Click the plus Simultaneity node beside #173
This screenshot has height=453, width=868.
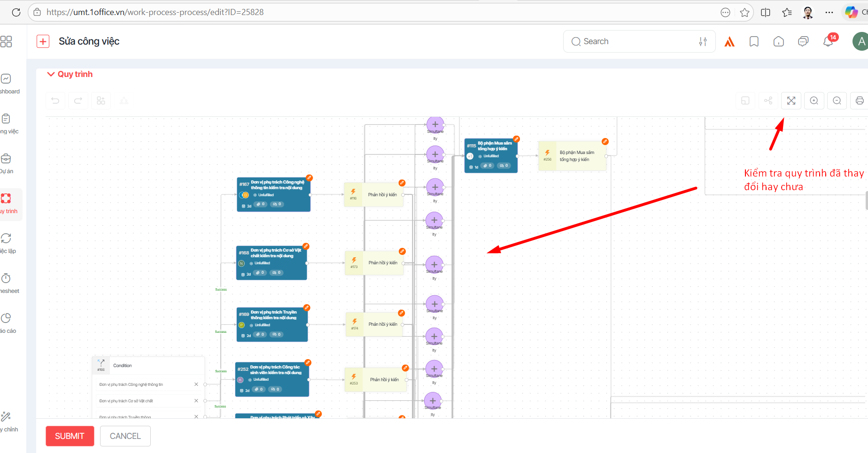point(434,265)
